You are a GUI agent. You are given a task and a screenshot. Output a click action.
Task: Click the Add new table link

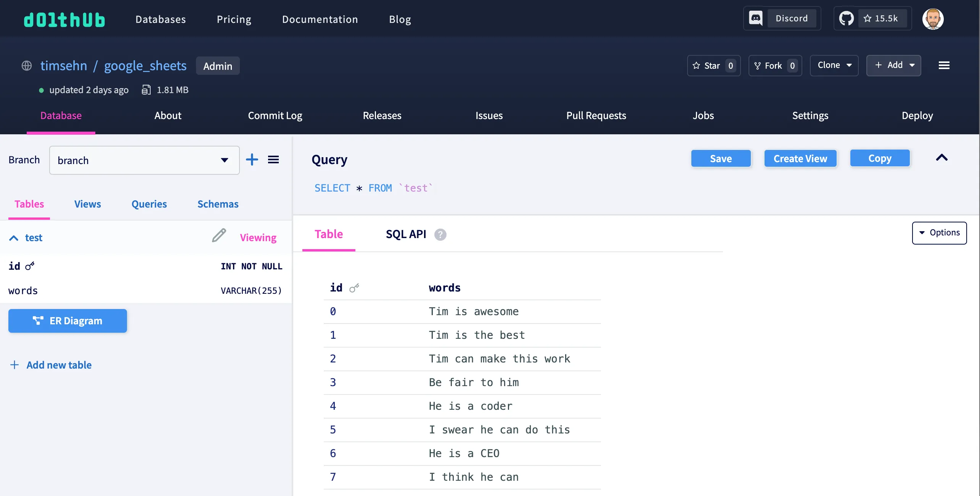pyautogui.click(x=59, y=365)
